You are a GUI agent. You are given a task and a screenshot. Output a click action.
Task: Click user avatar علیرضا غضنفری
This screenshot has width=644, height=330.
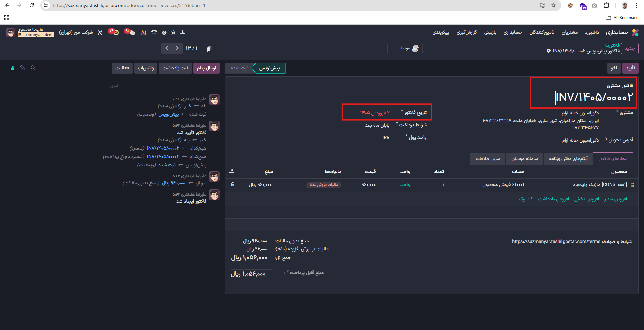[x=11, y=33]
